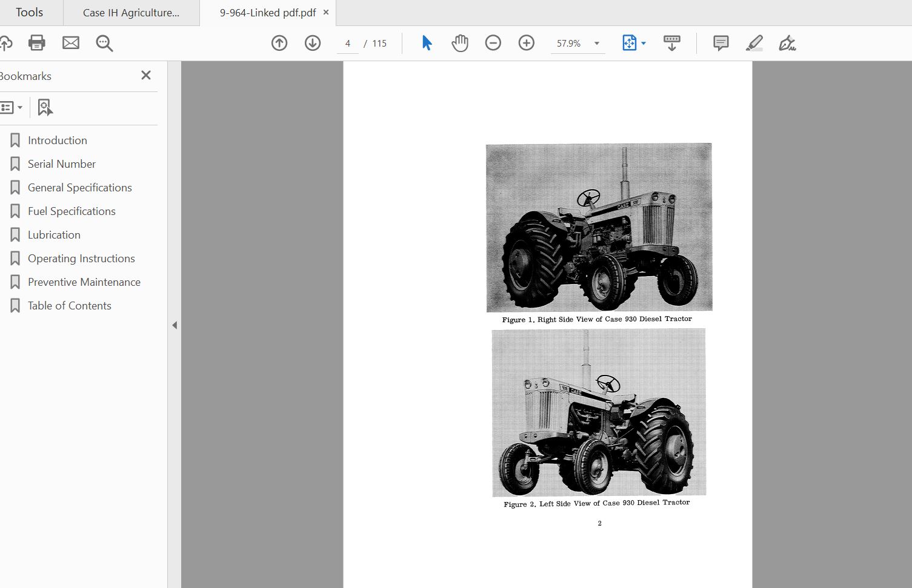
Task: Zoom out with the minus icon
Action: [493, 43]
